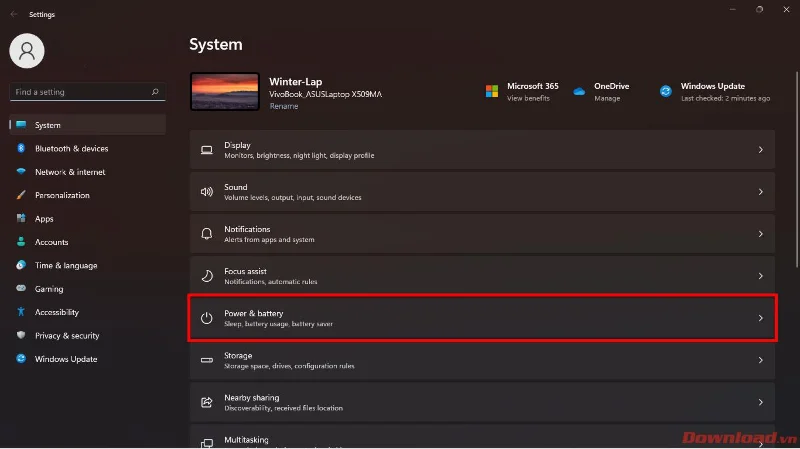Click the Microsoft 365 logo icon
This screenshot has width=800, height=449.
(x=492, y=91)
